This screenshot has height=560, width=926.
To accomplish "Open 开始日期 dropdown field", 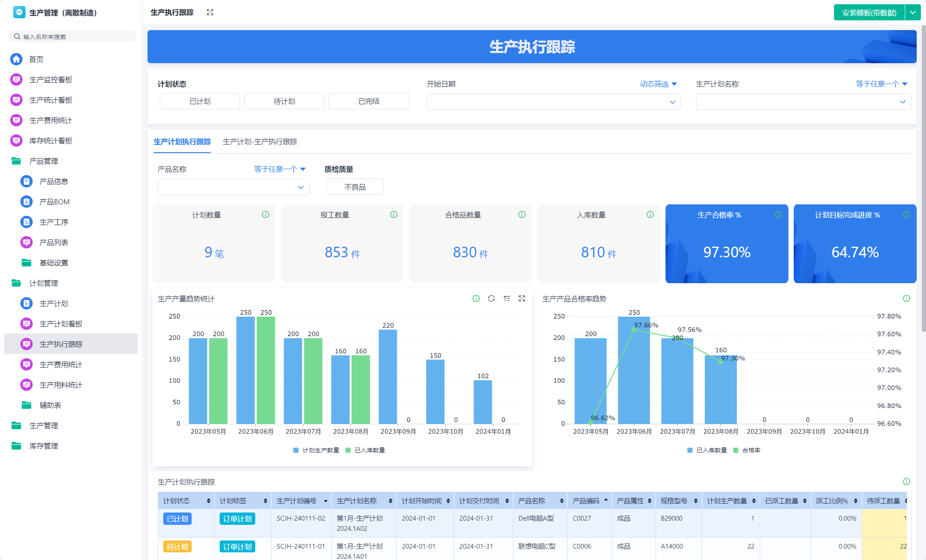I will click(553, 102).
